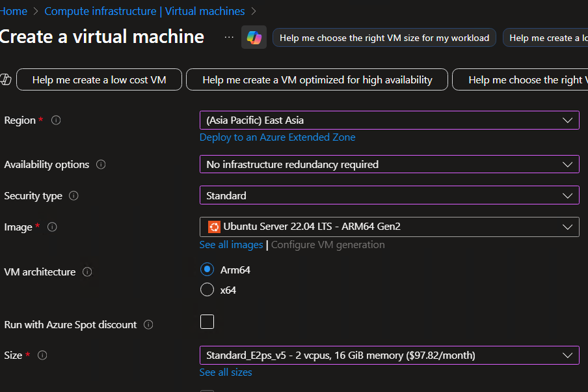Show info tooltip for Region
588x392 pixels.
tap(56, 120)
